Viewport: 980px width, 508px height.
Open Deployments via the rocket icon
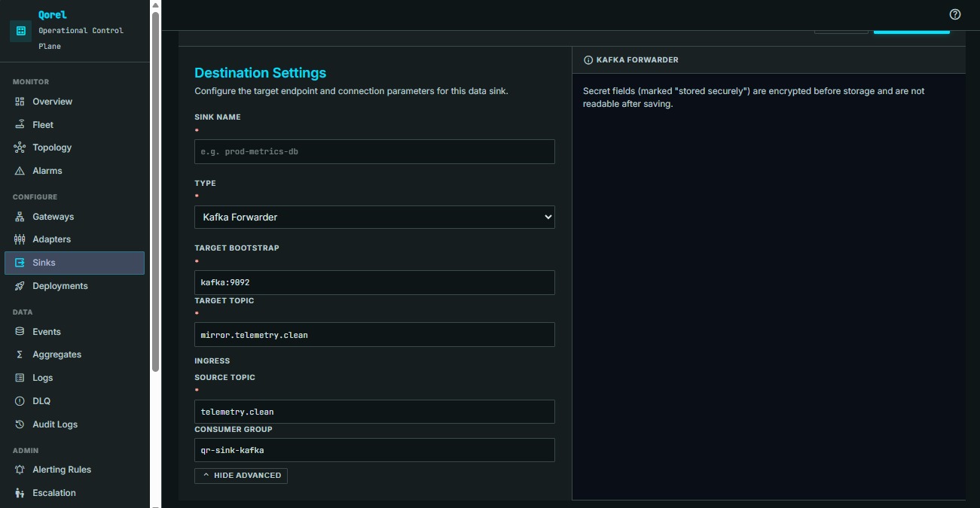20,286
